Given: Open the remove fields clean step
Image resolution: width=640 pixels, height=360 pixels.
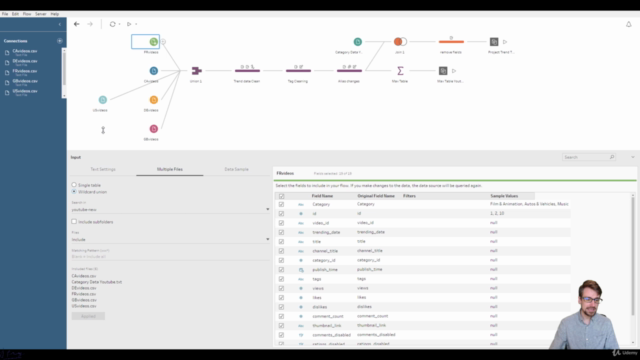Looking at the screenshot, I should [x=451, y=41].
